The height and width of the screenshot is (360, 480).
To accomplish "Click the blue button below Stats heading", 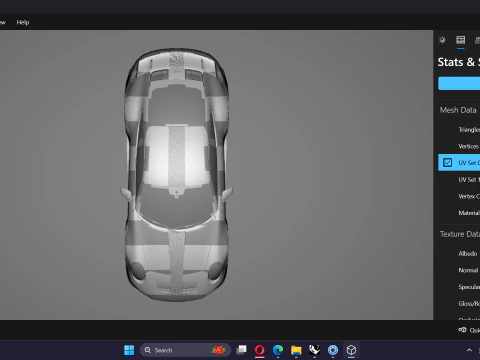I will [459, 83].
